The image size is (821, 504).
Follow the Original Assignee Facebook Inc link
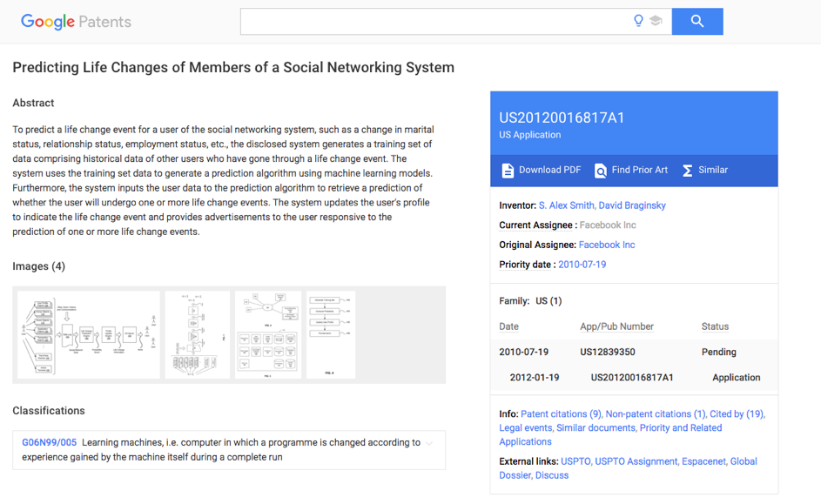point(607,245)
